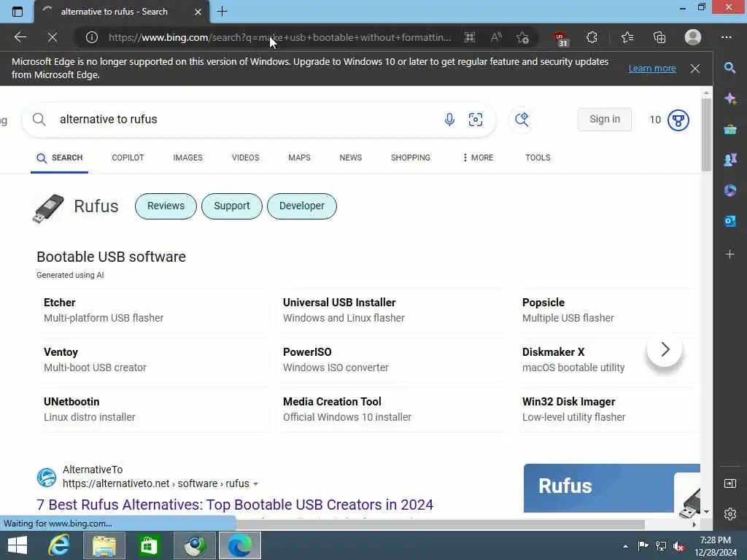Select the Developer chip
The image size is (747, 560).
pyautogui.click(x=301, y=206)
